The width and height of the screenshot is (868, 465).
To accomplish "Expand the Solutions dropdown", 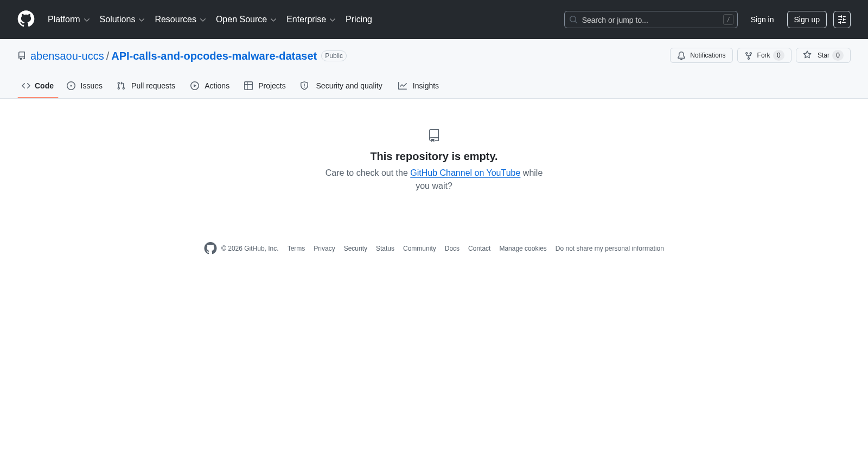I will click(122, 20).
